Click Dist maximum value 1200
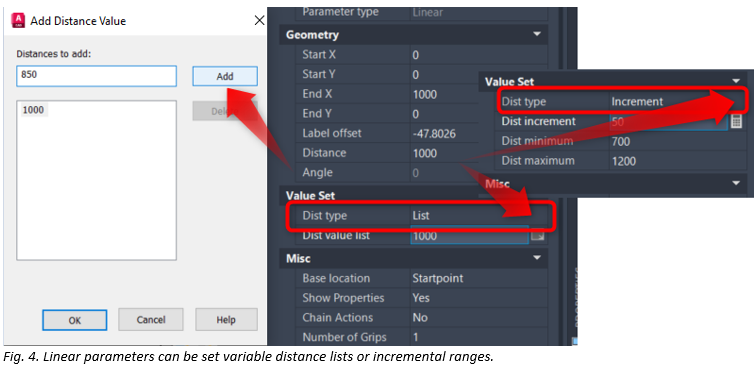The width and height of the screenshot is (755, 367). [x=624, y=161]
